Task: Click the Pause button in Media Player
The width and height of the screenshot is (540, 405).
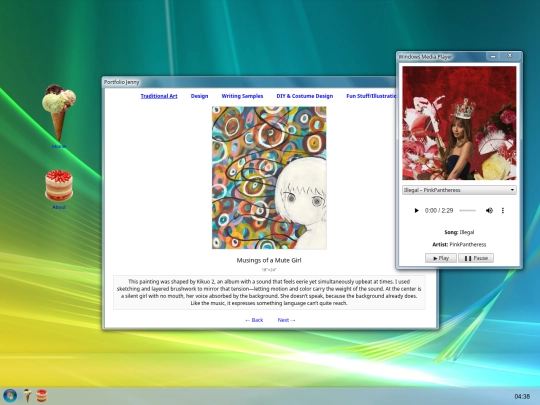Action: [x=476, y=258]
